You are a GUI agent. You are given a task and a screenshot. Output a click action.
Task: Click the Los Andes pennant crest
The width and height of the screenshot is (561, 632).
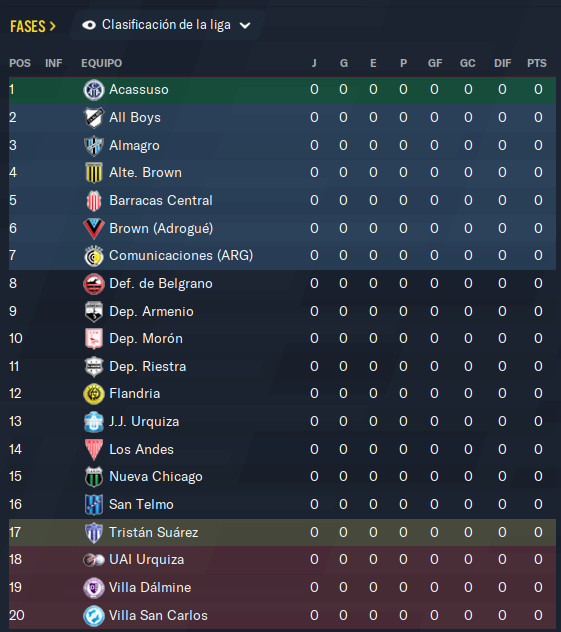[94, 449]
